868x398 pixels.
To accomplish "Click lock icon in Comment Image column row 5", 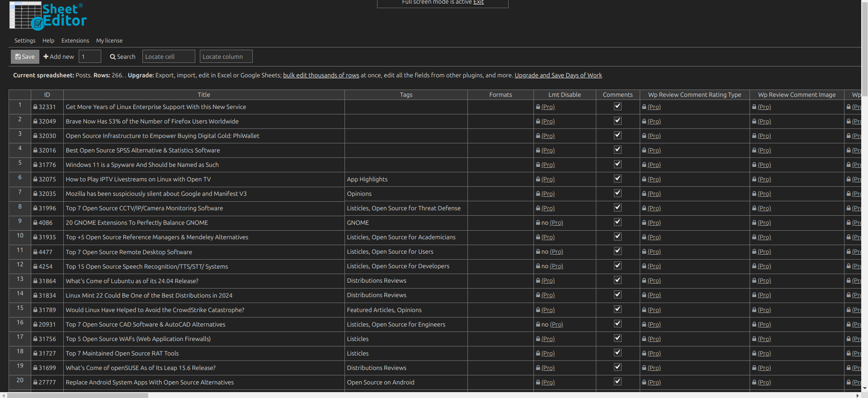I will [755, 165].
